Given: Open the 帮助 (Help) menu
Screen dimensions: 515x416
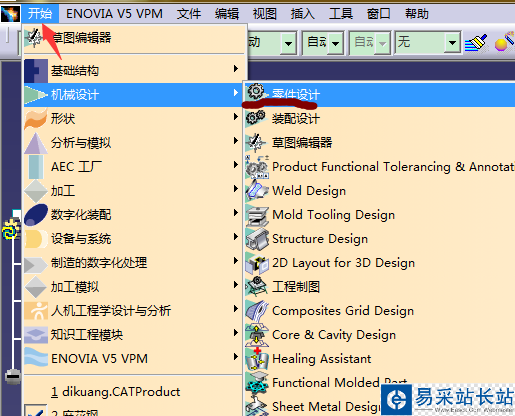Looking at the screenshot, I should (417, 14).
